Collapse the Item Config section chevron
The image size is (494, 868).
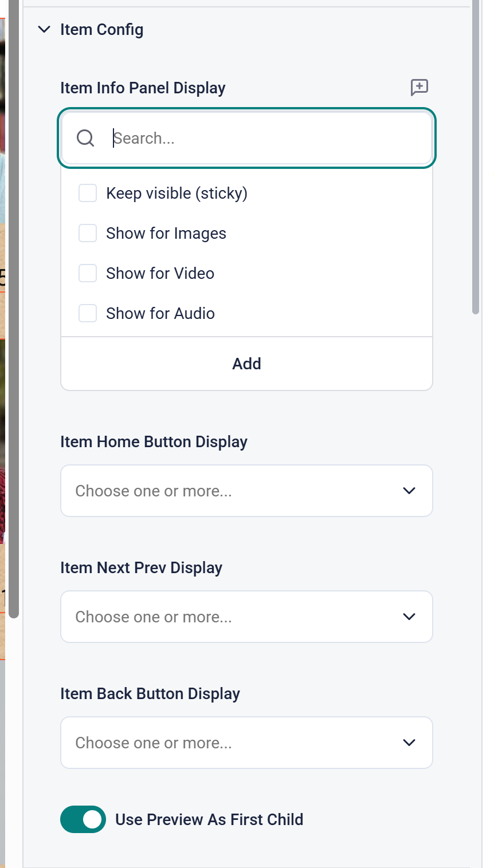click(x=44, y=30)
